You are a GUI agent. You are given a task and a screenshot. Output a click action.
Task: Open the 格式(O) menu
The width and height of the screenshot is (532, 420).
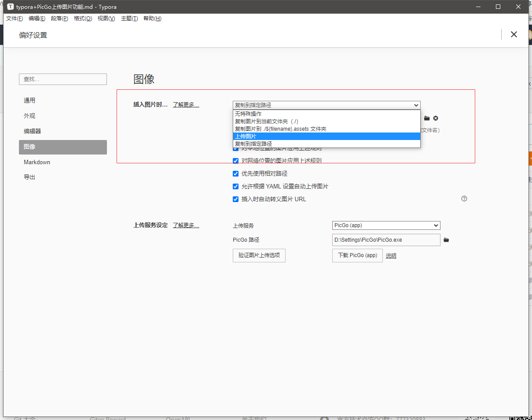coord(83,18)
